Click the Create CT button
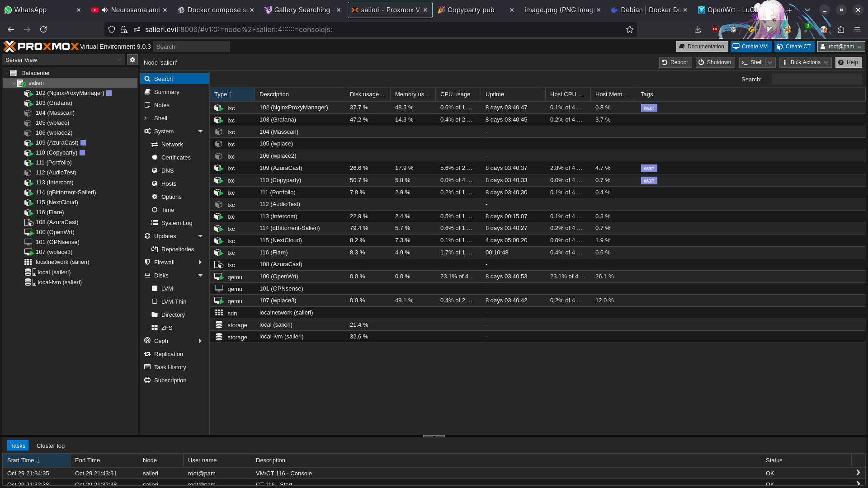The width and height of the screenshot is (868, 488). click(794, 47)
